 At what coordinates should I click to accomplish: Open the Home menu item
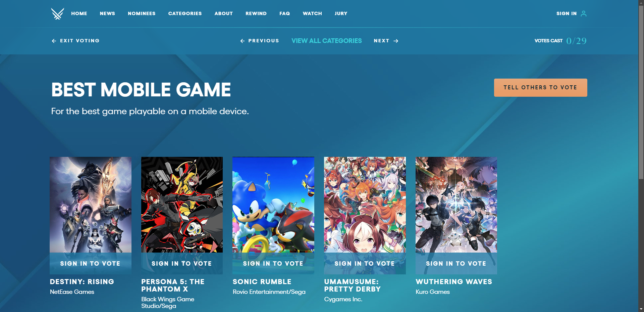click(x=79, y=13)
